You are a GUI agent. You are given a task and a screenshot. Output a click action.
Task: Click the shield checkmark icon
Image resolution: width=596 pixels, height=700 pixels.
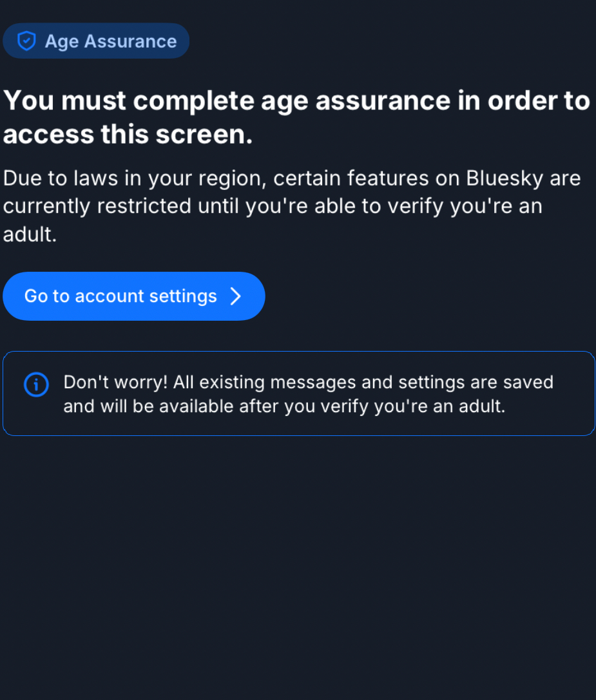click(x=26, y=41)
